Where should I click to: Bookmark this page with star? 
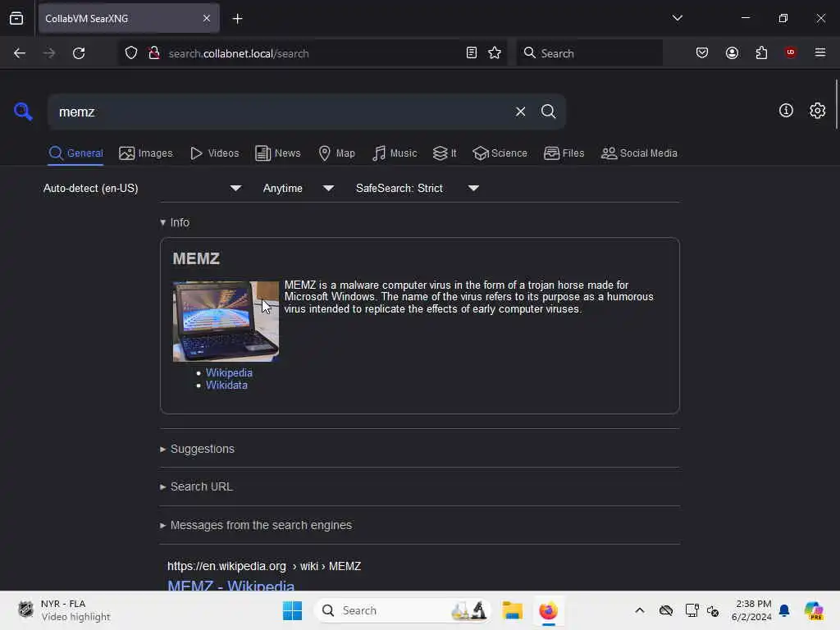[x=495, y=52]
